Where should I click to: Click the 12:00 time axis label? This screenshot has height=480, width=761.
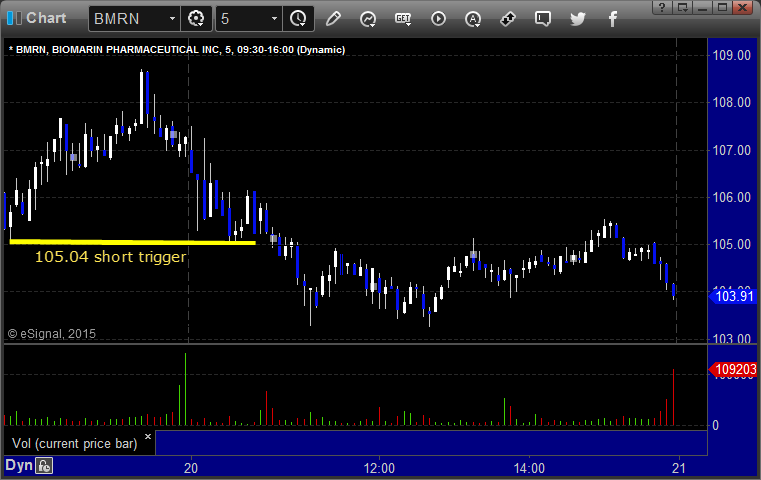click(x=379, y=468)
